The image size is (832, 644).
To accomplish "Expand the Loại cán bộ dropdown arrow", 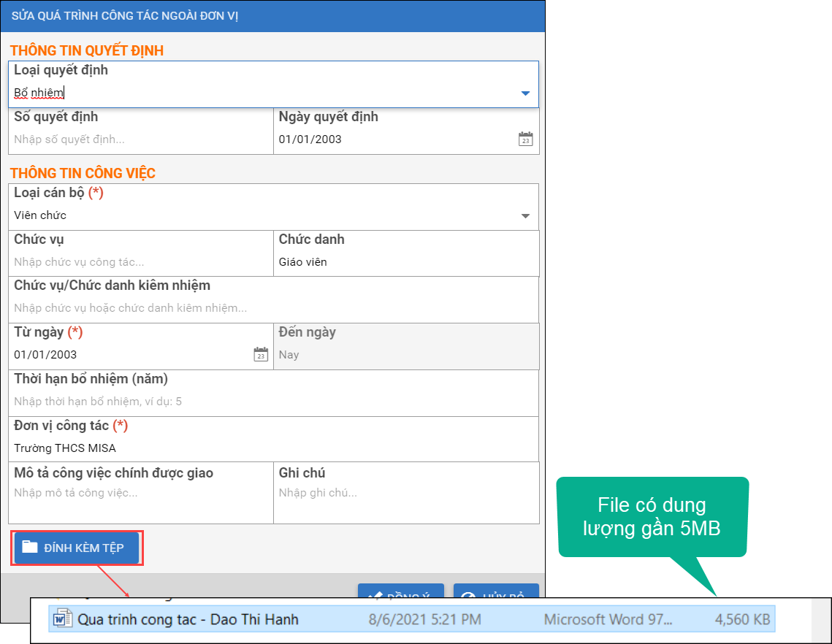I will (525, 216).
